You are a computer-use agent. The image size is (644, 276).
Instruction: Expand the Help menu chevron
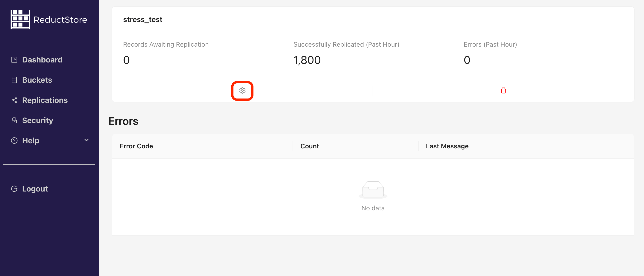point(86,141)
